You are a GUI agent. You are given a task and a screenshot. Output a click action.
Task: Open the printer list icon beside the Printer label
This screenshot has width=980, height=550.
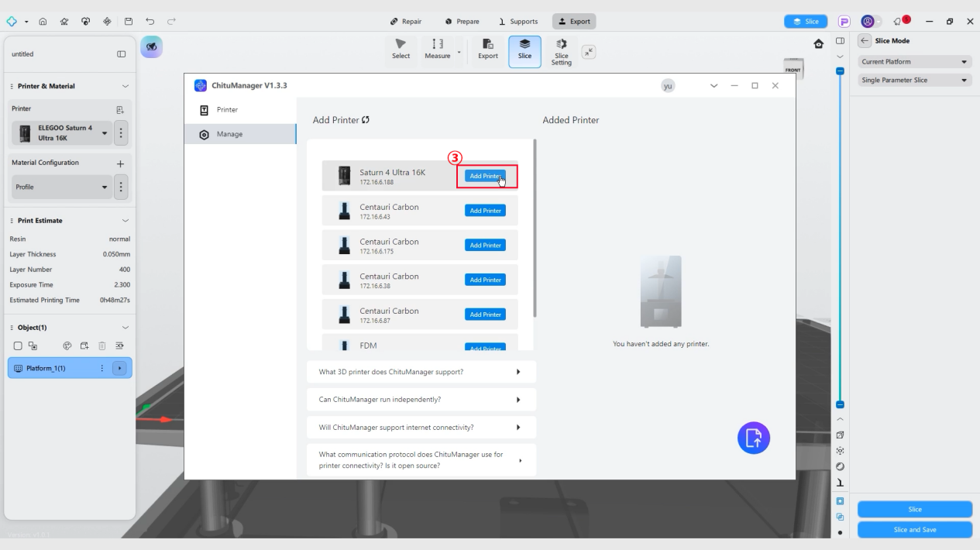[121, 109]
